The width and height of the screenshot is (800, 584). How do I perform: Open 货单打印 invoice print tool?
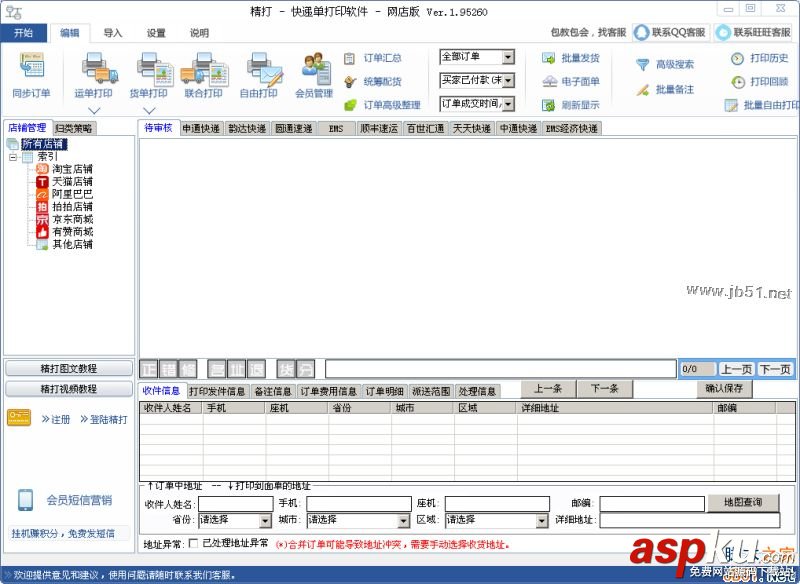tap(148, 75)
